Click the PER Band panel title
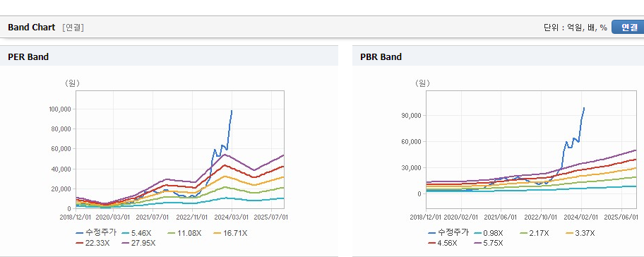 point(28,57)
